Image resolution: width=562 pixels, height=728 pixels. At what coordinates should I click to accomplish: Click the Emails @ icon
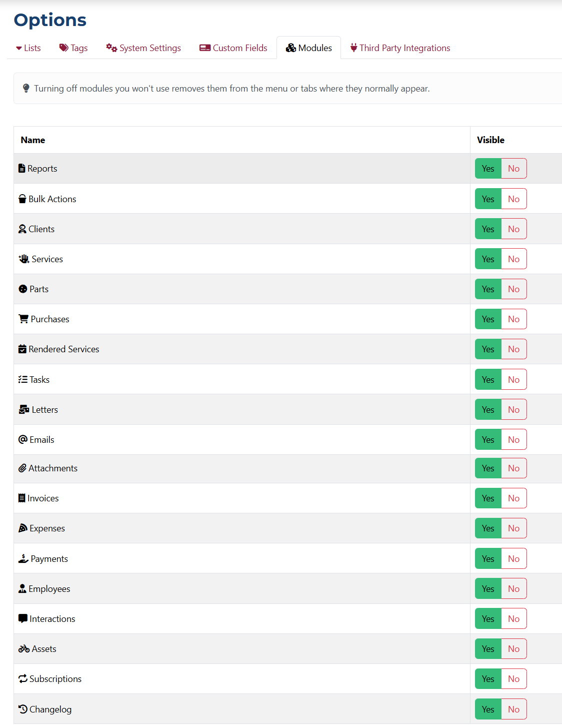coord(22,439)
